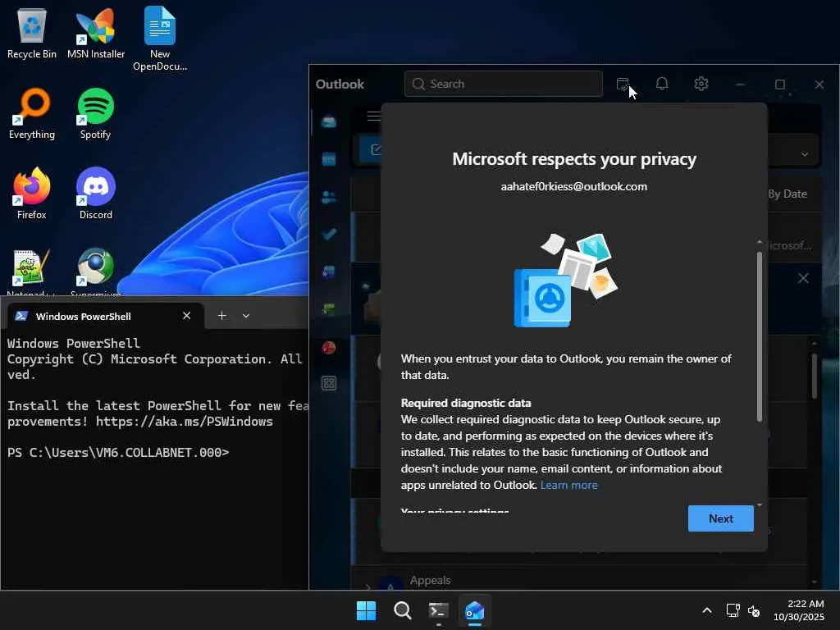Switch to the Terminal taskbar icon
Image resolution: width=840 pixels, height=630 pixels.
[x=439, y=610]
